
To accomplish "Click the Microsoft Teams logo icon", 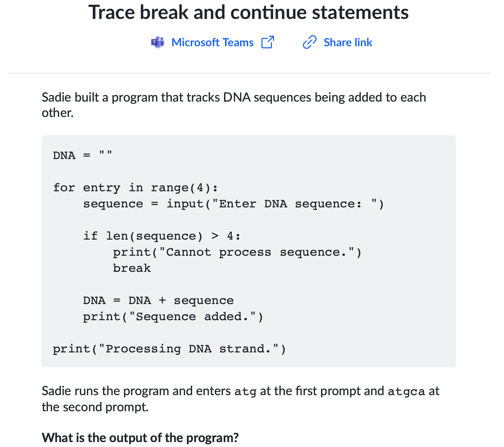I will [158, 42].
